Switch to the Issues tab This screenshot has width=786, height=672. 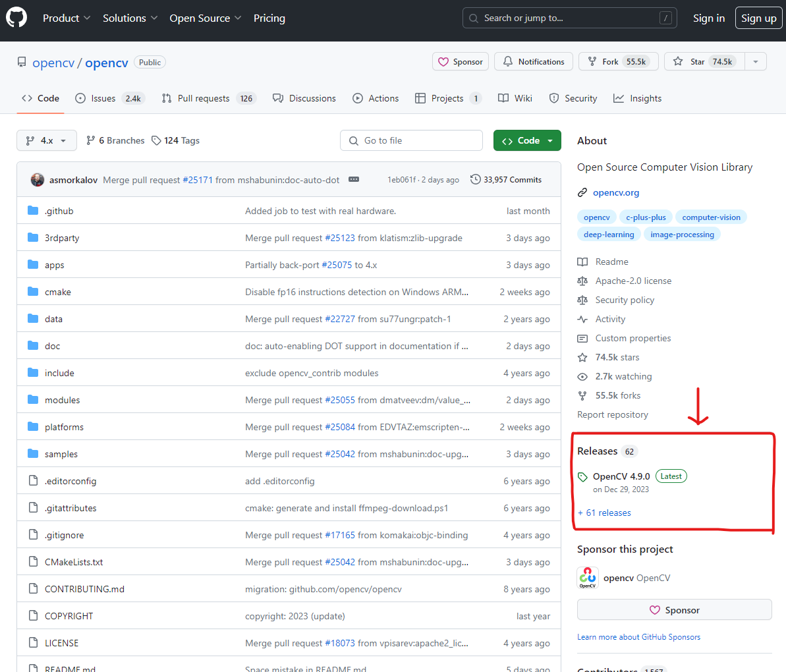110,98
